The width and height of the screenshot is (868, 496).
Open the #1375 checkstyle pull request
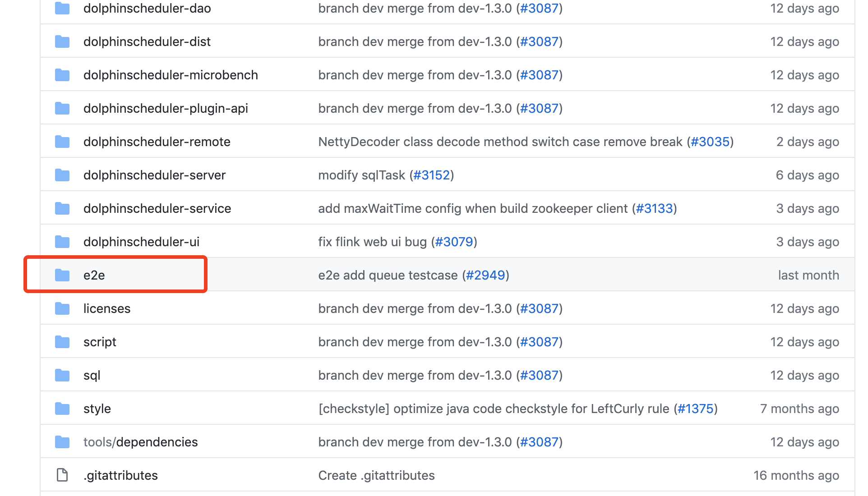696,409
